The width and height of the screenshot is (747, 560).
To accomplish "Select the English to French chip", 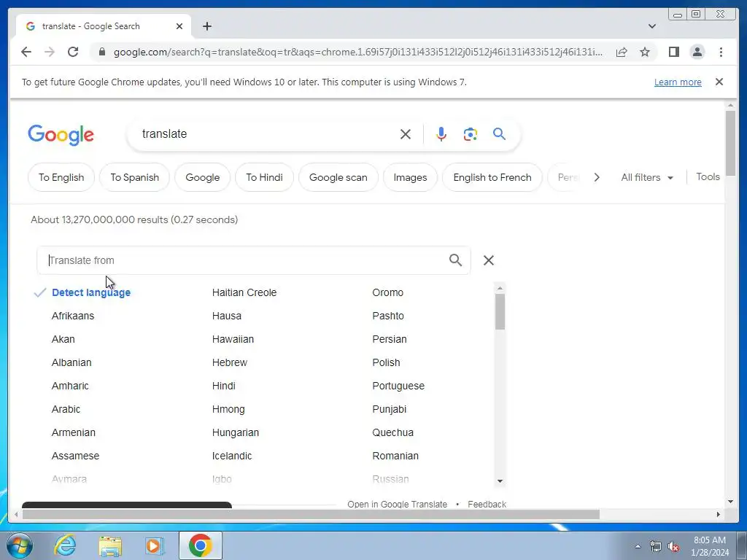I will pyautogui.click(x=492, y=177).
